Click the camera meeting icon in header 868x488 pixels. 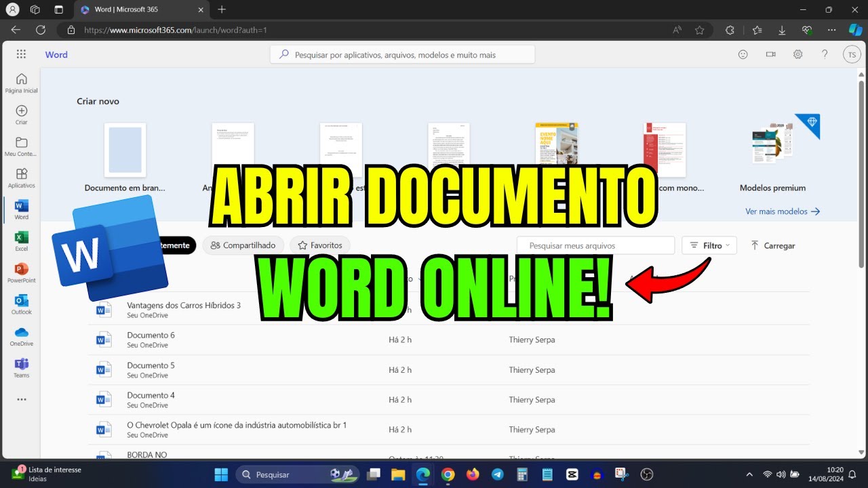coord(770,55)
